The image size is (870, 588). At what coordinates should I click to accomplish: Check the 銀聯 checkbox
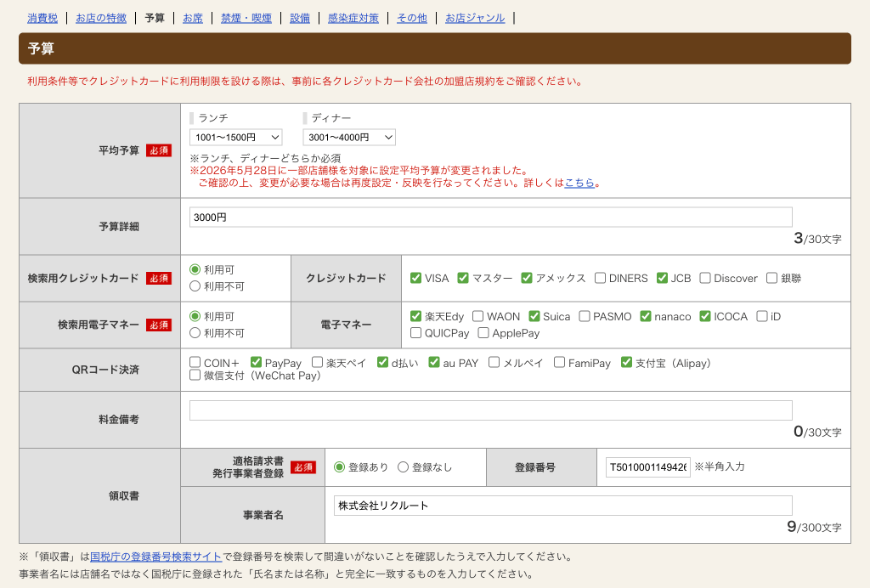(x=771, y=278)
